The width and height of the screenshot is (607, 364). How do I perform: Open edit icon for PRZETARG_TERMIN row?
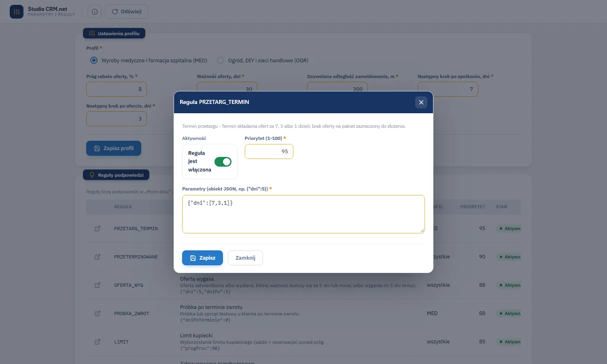(x=98, y=229)
